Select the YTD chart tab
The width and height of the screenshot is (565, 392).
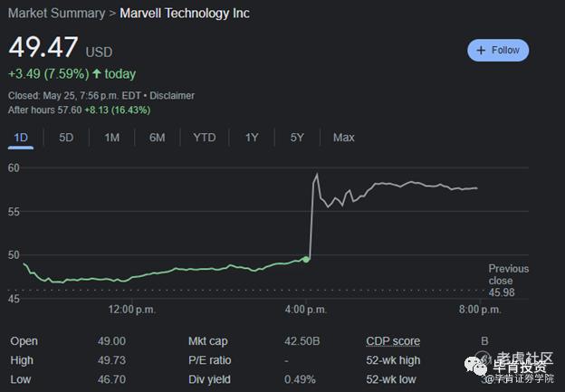(x=205, y=138)
